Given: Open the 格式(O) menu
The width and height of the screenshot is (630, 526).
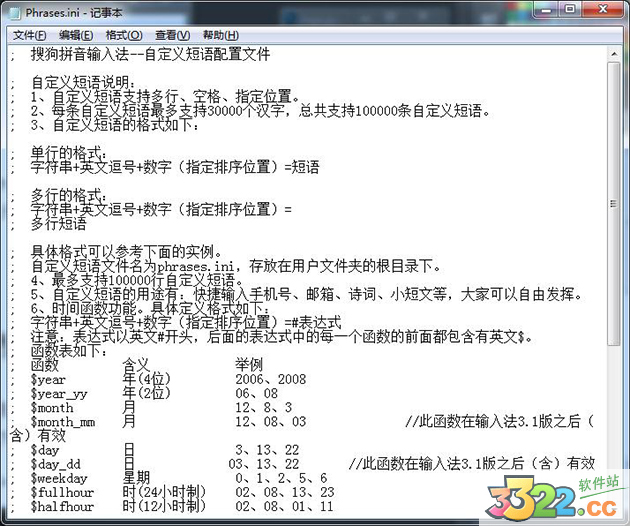Looking at the screenshot, I should click(x=124, y=35).
